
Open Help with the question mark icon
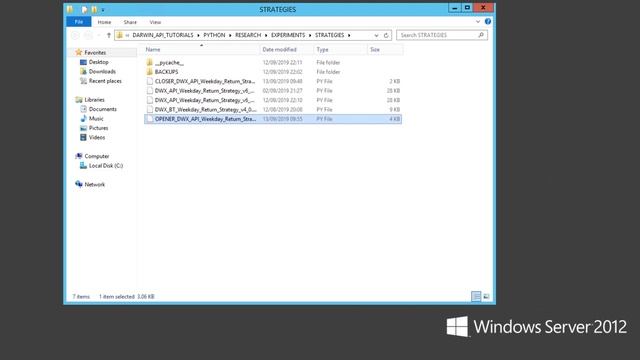point(488,21)
